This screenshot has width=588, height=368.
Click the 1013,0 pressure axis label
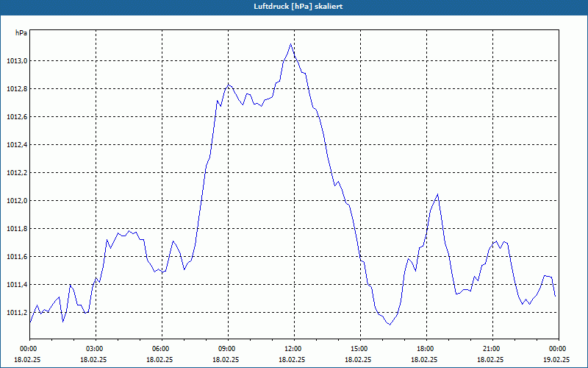17,61
